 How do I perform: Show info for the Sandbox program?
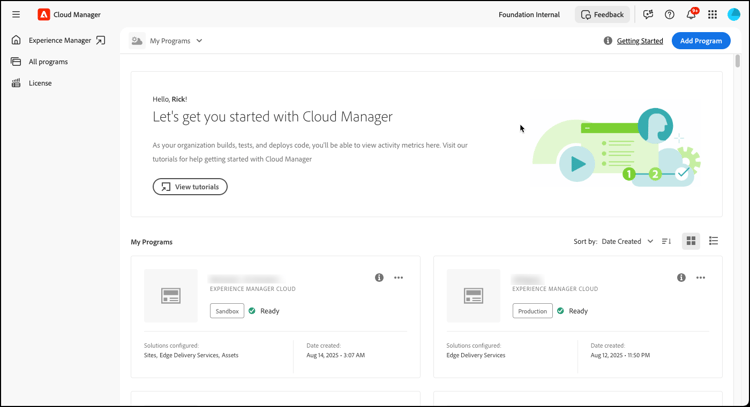(379, 278)
